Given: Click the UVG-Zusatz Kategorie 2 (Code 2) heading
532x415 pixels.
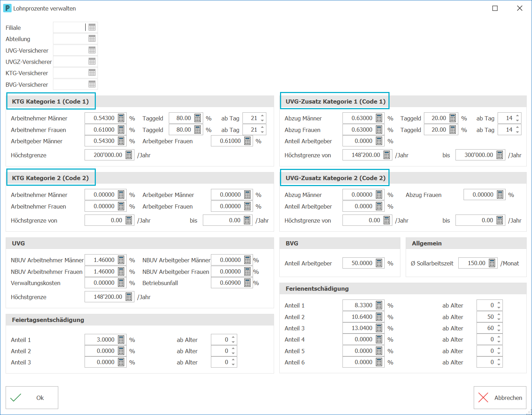Looking at the screenshot, I should [335, 178].
